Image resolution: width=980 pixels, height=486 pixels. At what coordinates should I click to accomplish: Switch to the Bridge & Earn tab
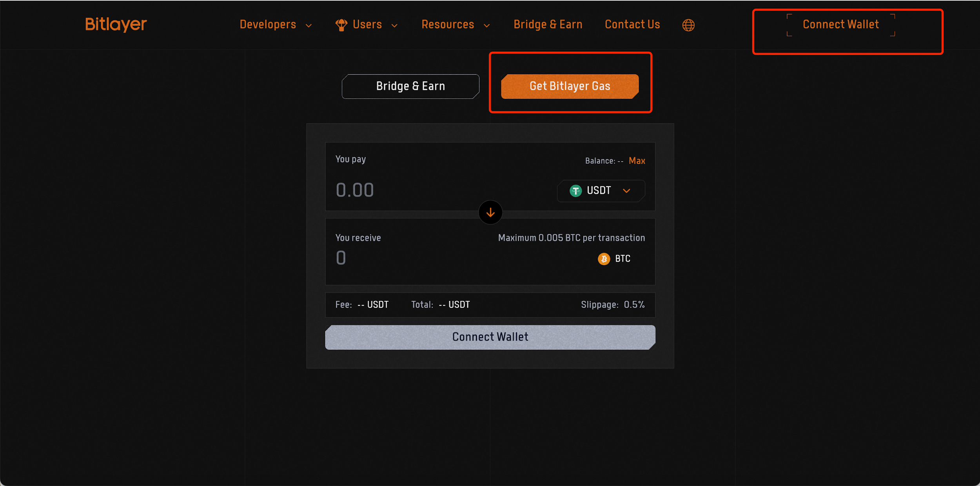(x=410, y=86)
